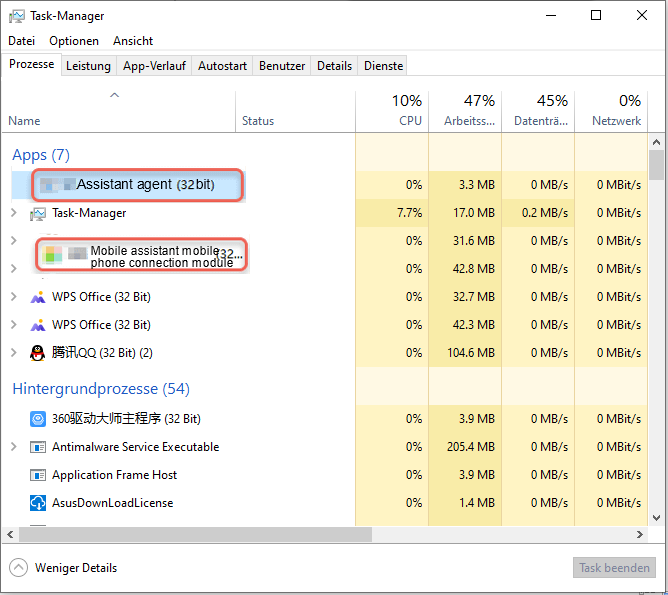This screenshot has width=668, height=595.
Task: Click the AsusDownLoadLicense icon
Action: pyautogui.click(x=38, y=503)
